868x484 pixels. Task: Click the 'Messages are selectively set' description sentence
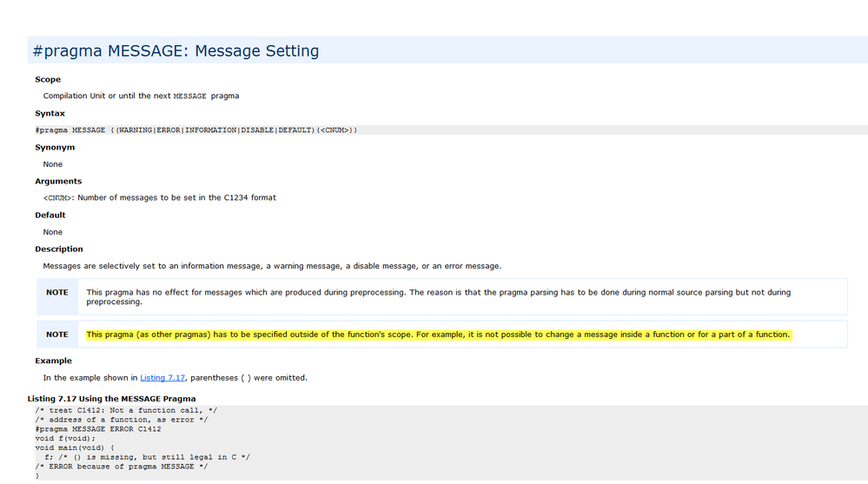point(272,266)
